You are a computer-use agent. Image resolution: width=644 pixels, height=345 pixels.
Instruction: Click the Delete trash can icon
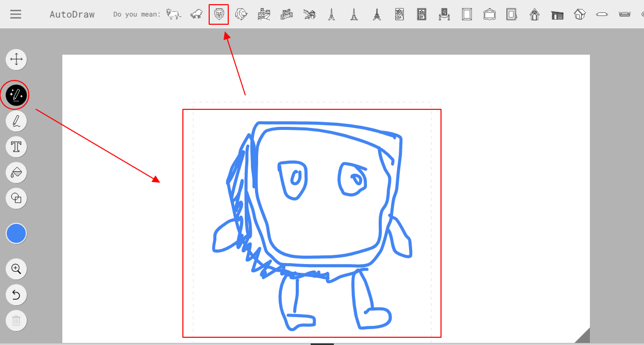point(16,321)
